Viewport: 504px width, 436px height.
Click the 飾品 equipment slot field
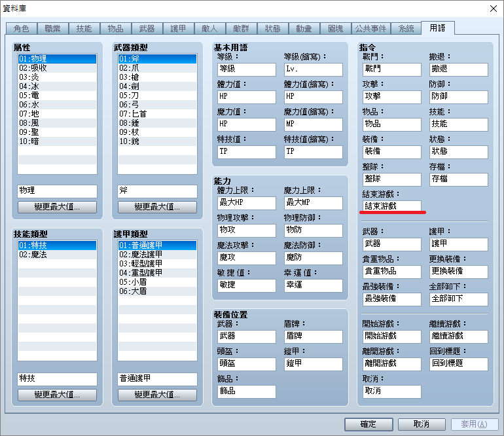[x=247, y=391]
